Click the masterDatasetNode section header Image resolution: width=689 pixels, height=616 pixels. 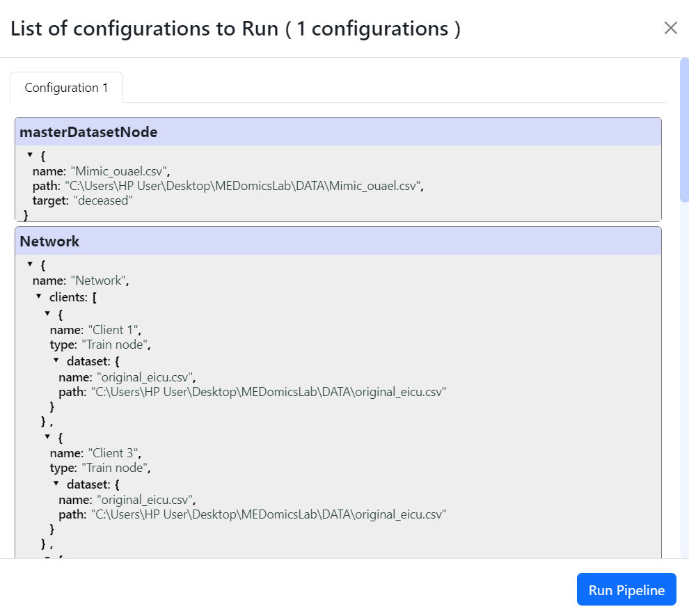pos(338,132)
